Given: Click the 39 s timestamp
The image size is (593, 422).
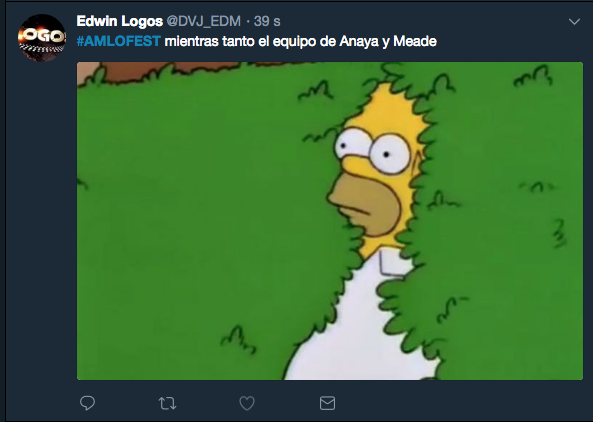Looking at the screenshot, I should (267, 21).
